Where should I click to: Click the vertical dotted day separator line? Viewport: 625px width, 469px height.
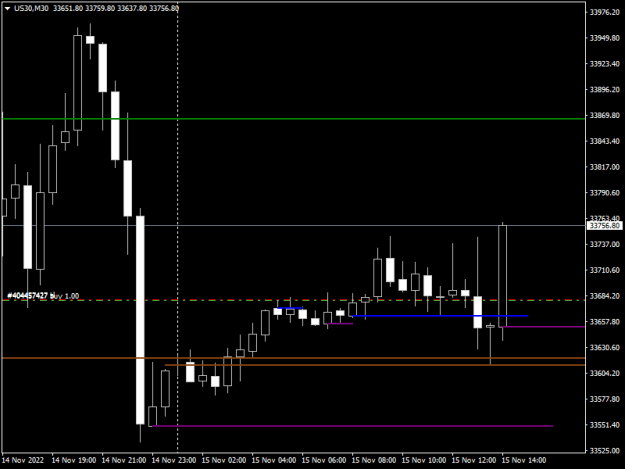(x=178, y=227)
